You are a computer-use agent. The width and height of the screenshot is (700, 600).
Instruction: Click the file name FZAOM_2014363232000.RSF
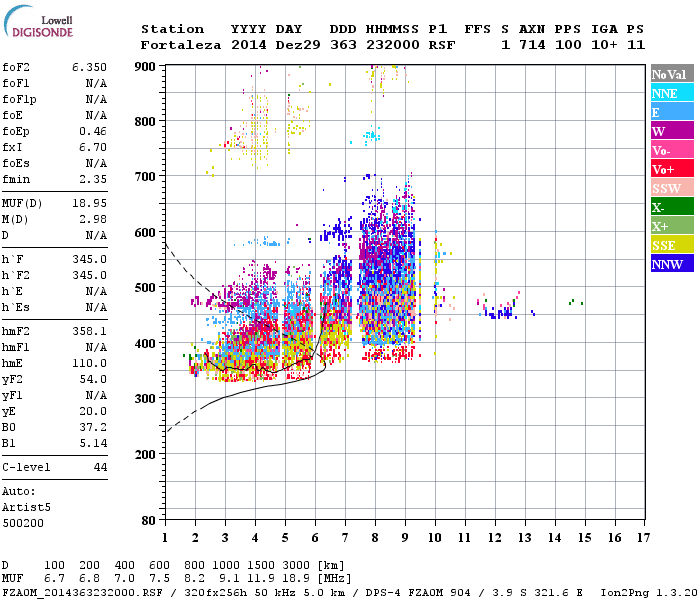click(x=83, y=593)
